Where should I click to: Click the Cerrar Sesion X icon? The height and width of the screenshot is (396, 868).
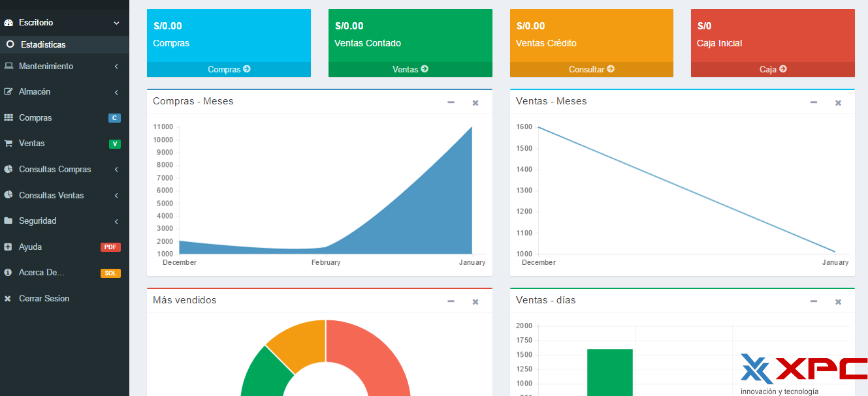pos(8,298)
